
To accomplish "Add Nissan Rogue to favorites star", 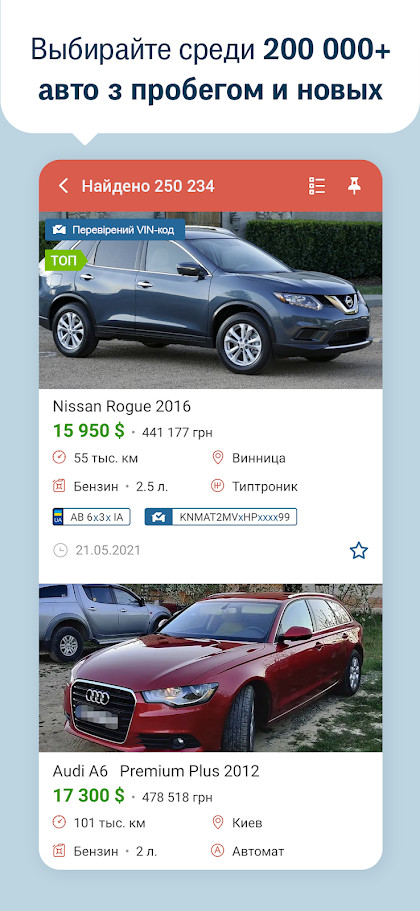I will click(358, 550).
